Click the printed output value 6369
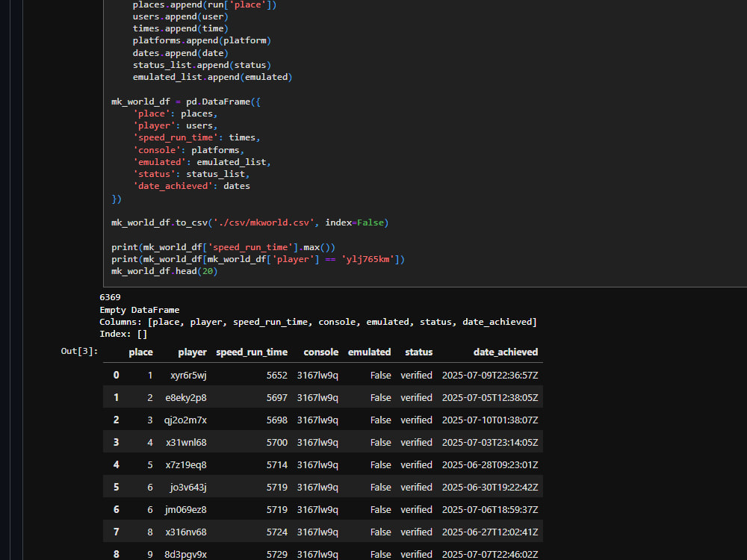 (x=110, y=297)
